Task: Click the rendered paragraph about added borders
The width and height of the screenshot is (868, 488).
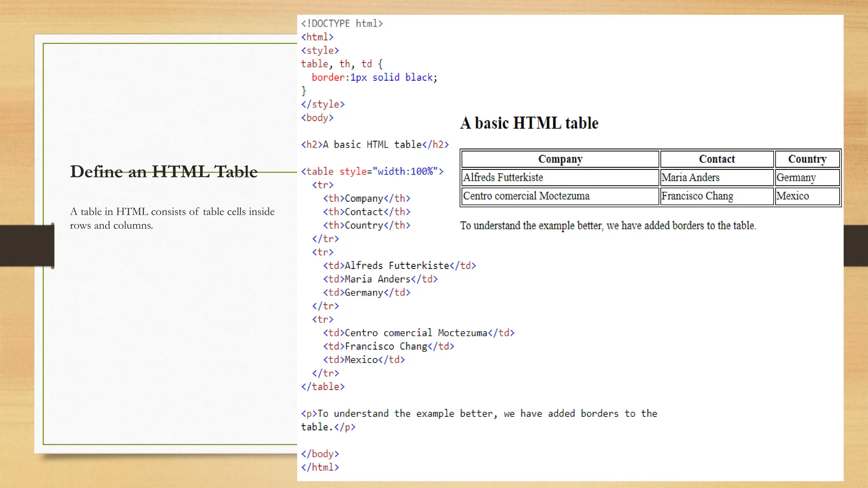Action: (x=608, y=226)
